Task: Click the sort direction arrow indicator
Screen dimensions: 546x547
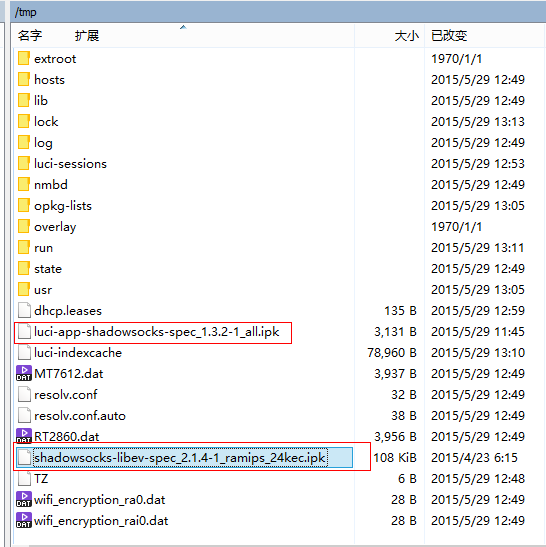Action: click(x=183, y=27)
